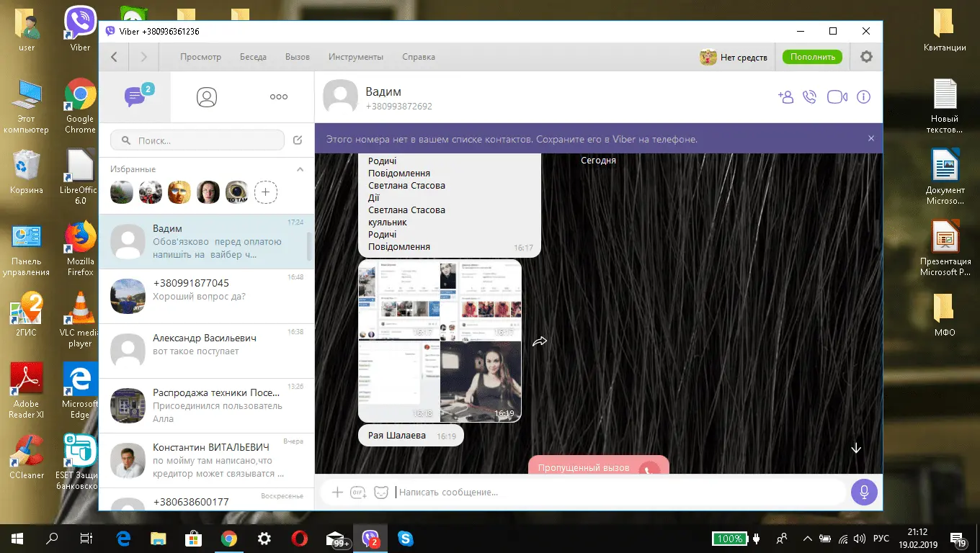The image size is (980, 553).
Task: Click the compose new message icon
Action: click(x=298, y=140)
